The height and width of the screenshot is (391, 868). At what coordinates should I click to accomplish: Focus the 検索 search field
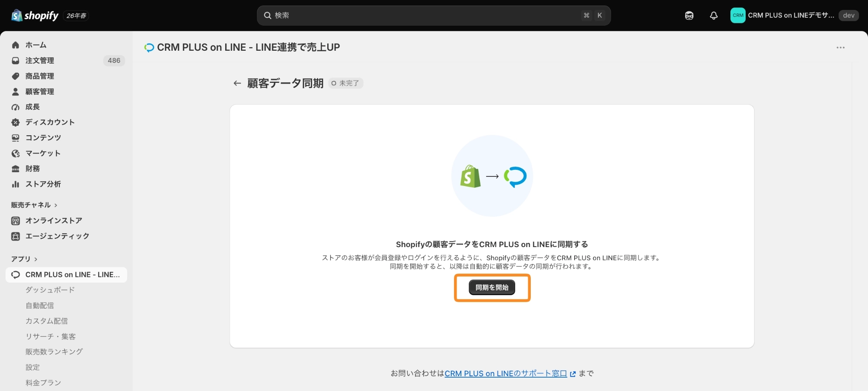(434, 16)
